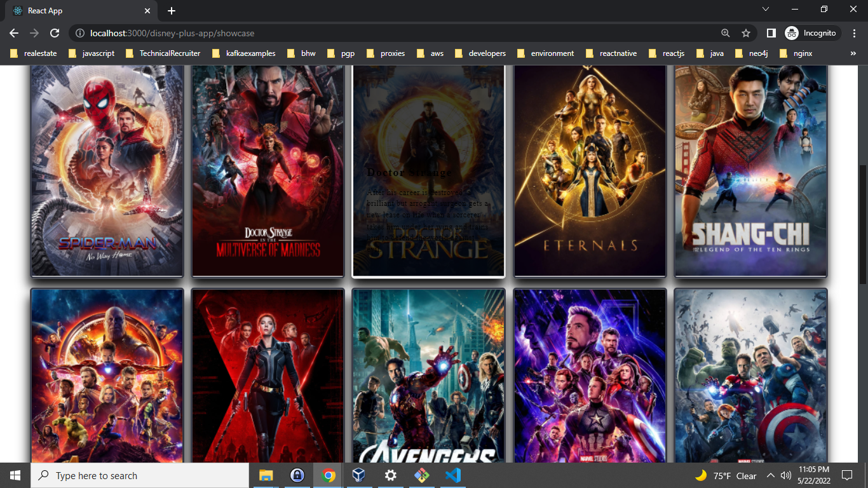868x488 pixels.
Task: Open Chrome's three-dot menu
Action: point(854,33)
